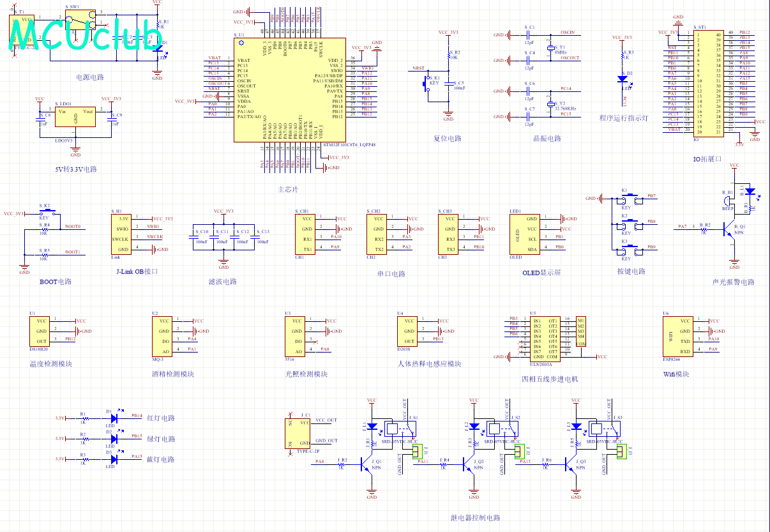Select the '按键电路' label

click(x=631, y=271)
